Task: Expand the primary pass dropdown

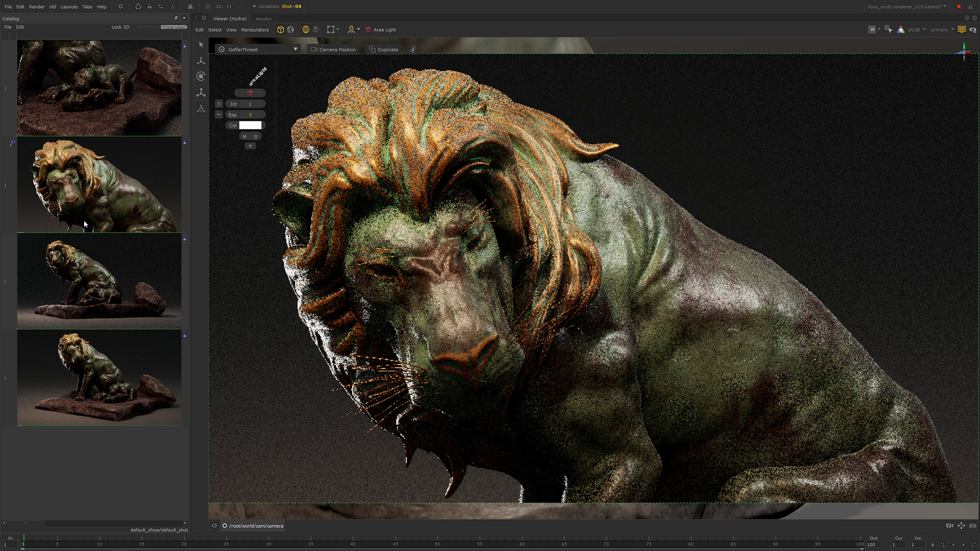Action: [x=942, y=30]
